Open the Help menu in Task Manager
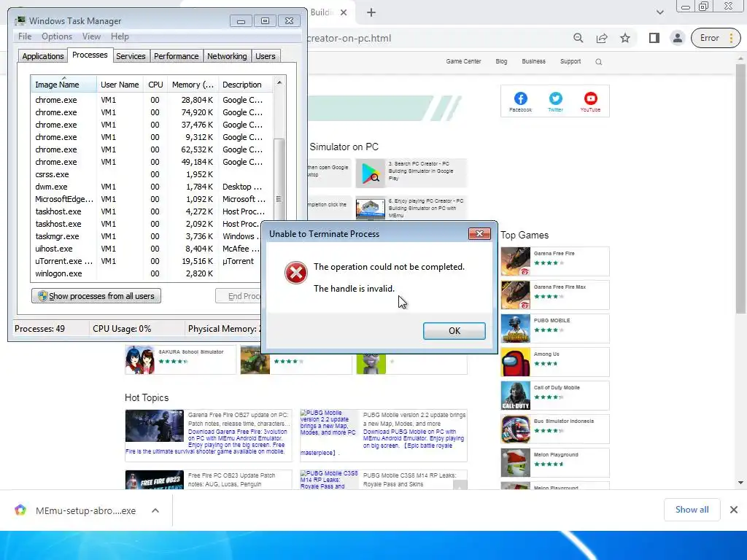Image resolution: width=747 pixels, height=560 pixels. 120,36
